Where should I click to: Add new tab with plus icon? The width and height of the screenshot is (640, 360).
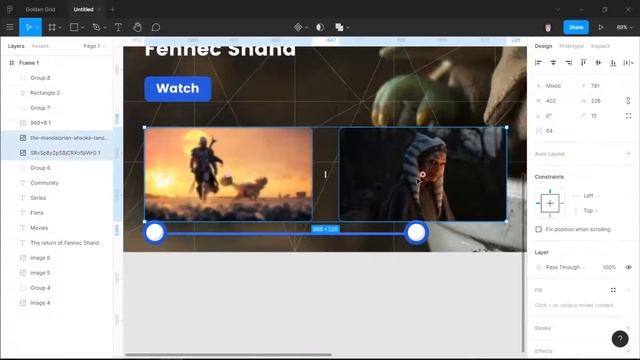pyautogui.click(x=113, y=9)
